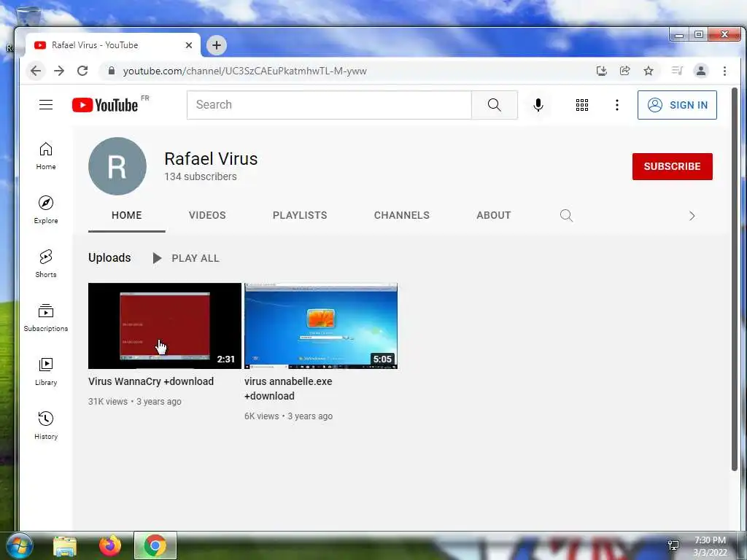Open Shorts in the sidebar
Image resolution: width=747 pixels, height=560 pixels.
46,264
